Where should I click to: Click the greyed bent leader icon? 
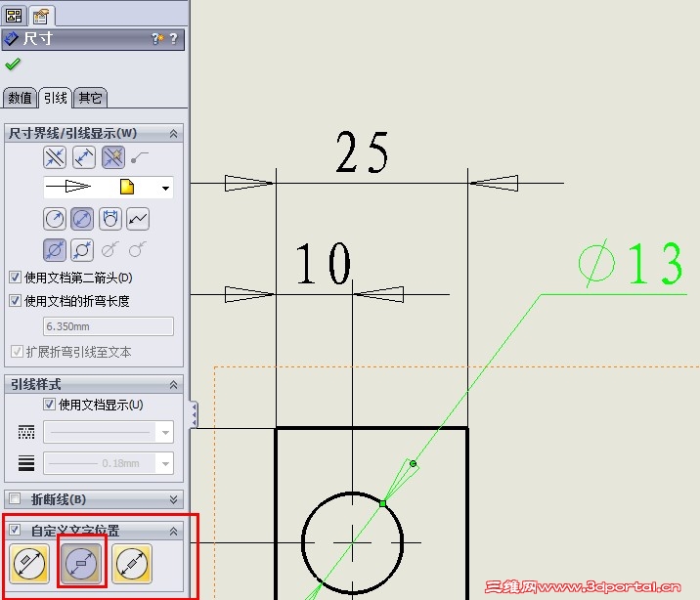coord(140,157)
